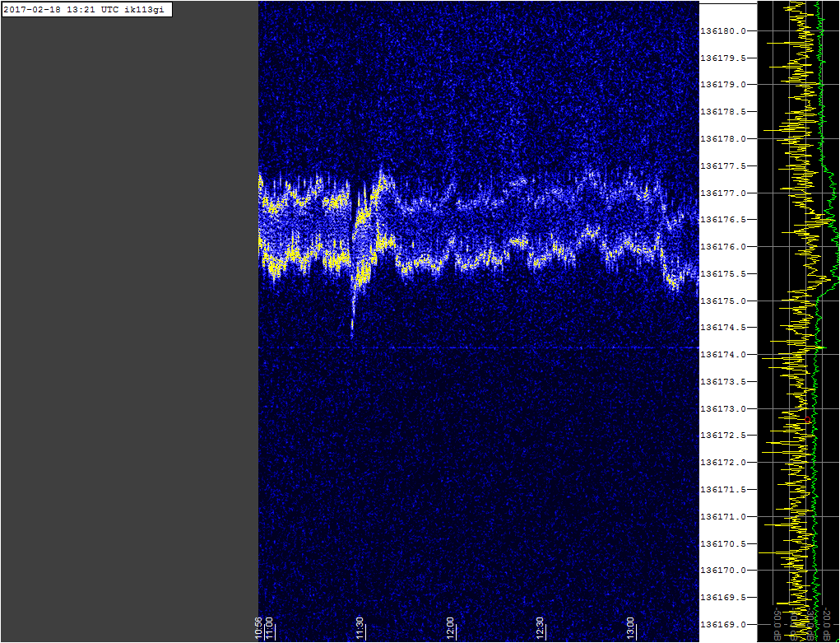Click the 11:00 time axis marker
This screenshot has height=643, width=840.
268,629
